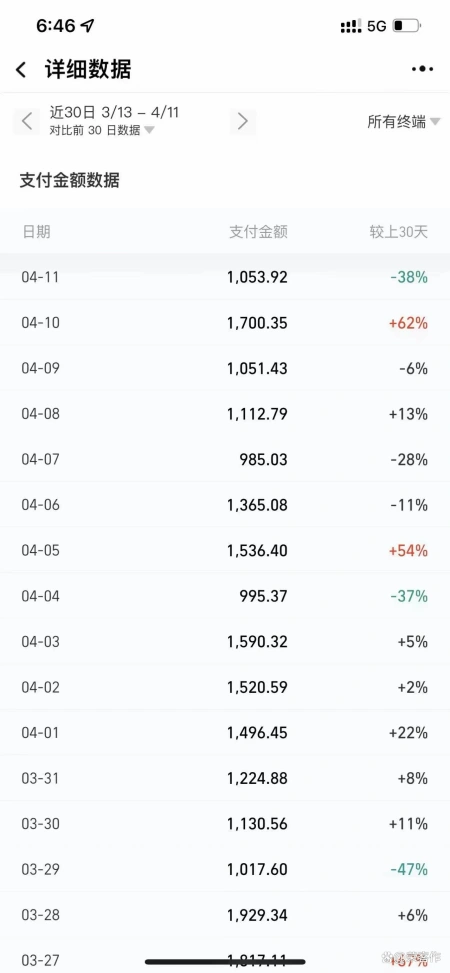Tap the 5G network status indicator
The width and height of the screenshot is (450, 973).
coord(377,26)
